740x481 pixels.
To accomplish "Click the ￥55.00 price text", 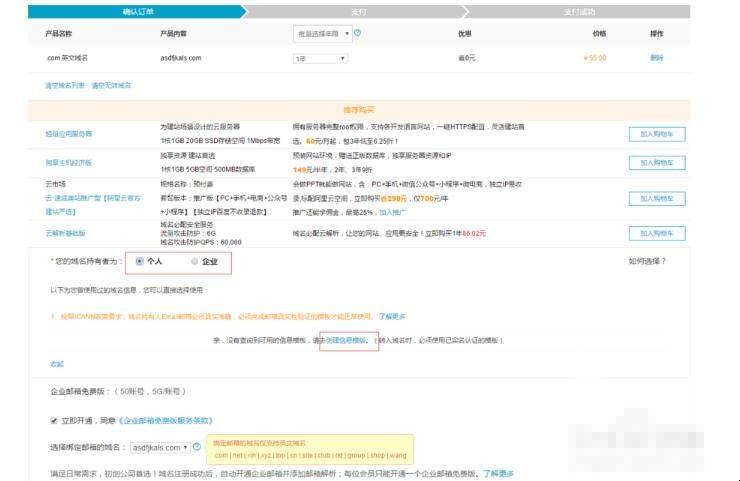I will coord(595,58).
